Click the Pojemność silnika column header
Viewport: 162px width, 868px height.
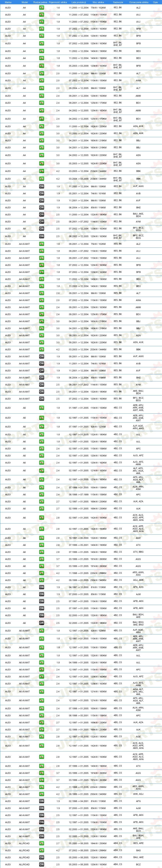[x=58, y=2]
